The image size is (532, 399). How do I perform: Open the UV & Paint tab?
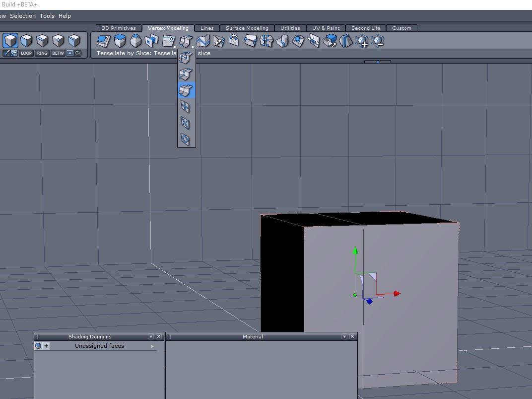[x=326, y=28]
